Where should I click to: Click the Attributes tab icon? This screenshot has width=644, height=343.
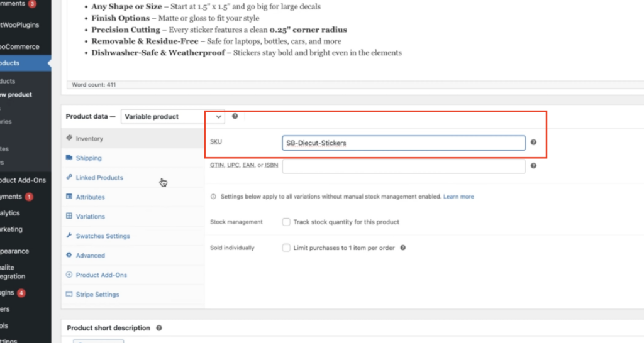[x=69, y=197]
